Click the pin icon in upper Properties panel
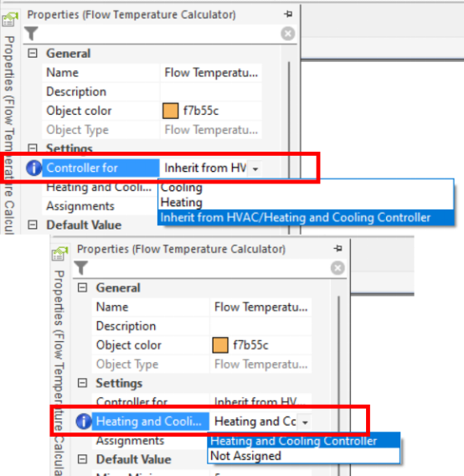Screen dimensions: 464x476 [288, 13]
